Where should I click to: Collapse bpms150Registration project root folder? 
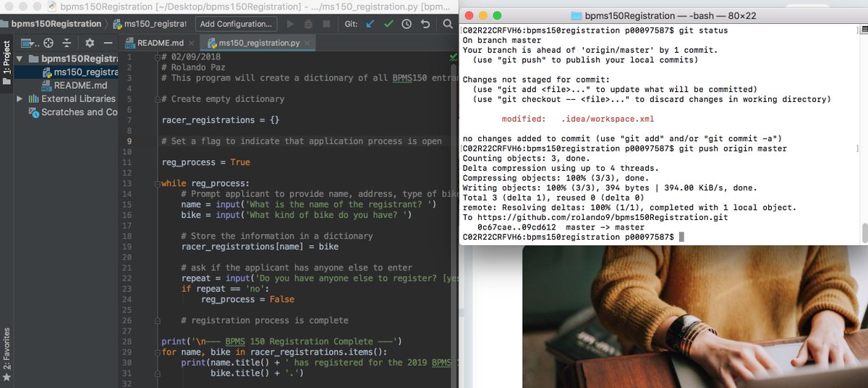pyautogui.click(x=20, y=59)
